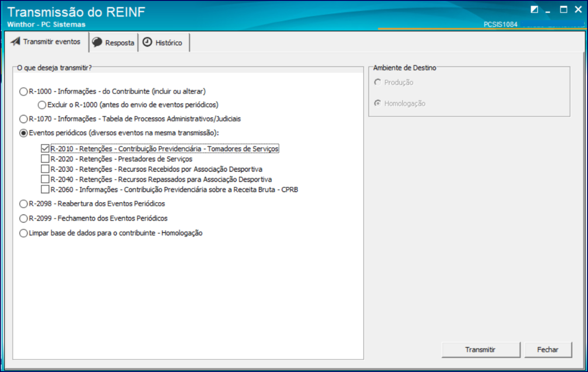Enable R-2030 Recursos Recebidos checkbox
588x372 pixels.
[x=45, y=169]
